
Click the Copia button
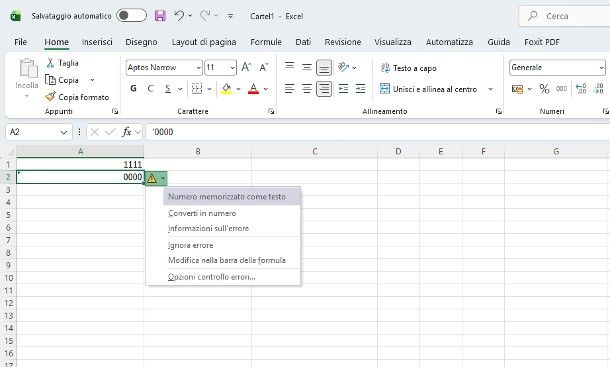(62, 80)
